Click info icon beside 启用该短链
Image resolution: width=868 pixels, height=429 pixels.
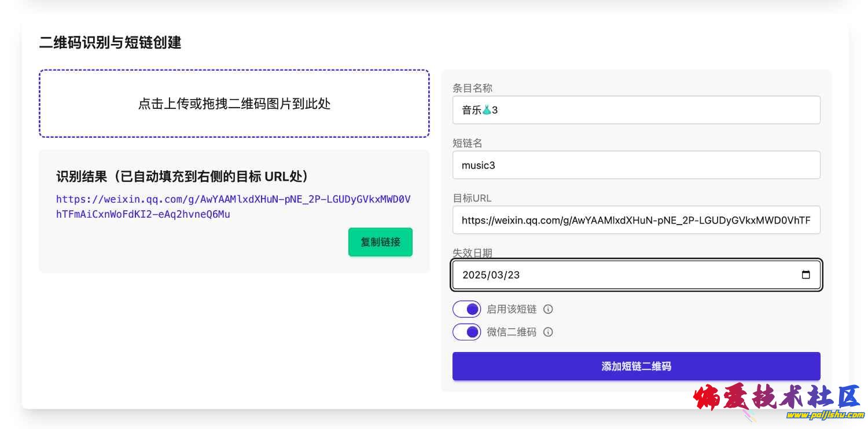point(548,309)
